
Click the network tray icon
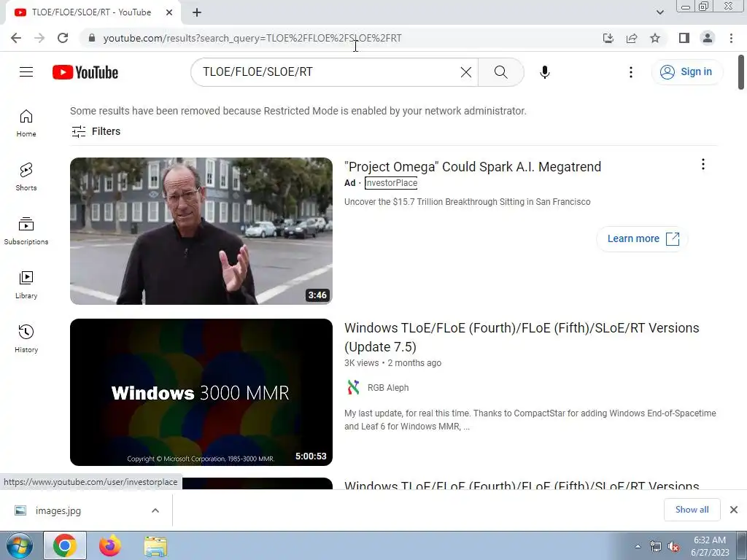[656, 547]
